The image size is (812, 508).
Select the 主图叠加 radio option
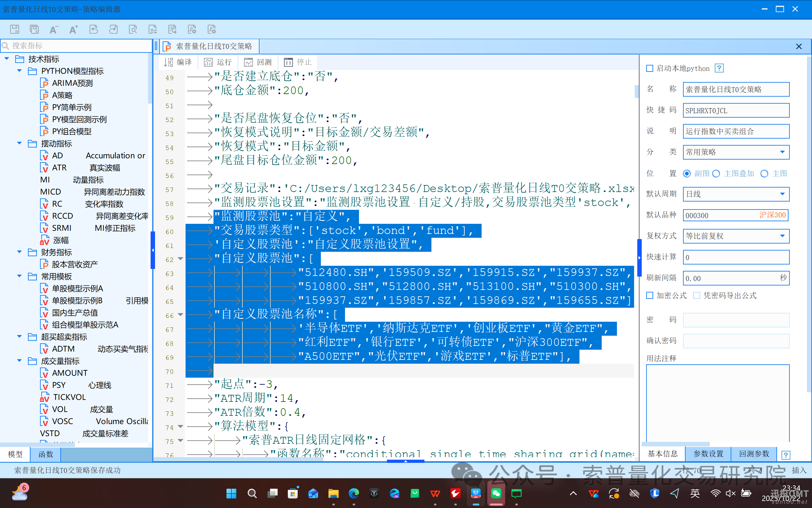pos(716,173)
